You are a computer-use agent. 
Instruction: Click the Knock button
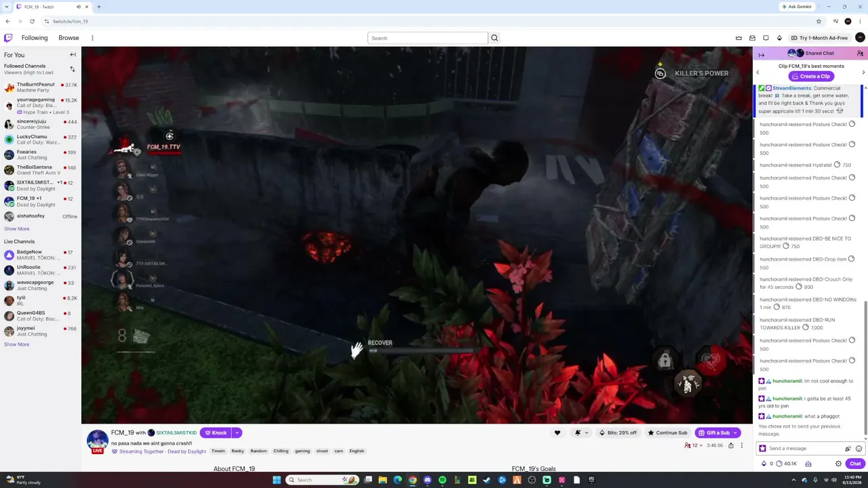pyautogui.click(x=216, y=432)
